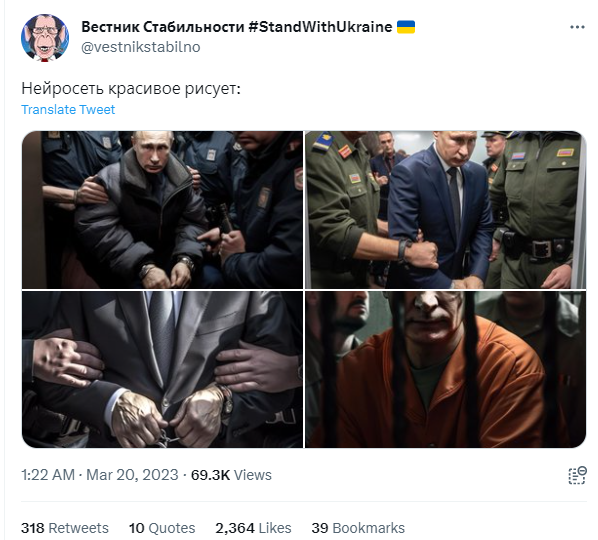Image resolution: width=598 pixels, height=540 pixels.
Task: View the 318 Retweets list
Action: point(65,528)
